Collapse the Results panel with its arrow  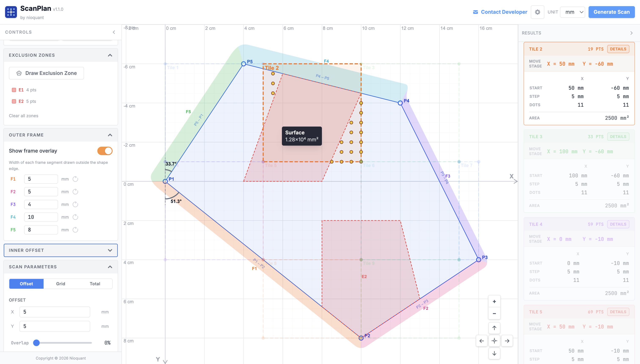(632, 33)
